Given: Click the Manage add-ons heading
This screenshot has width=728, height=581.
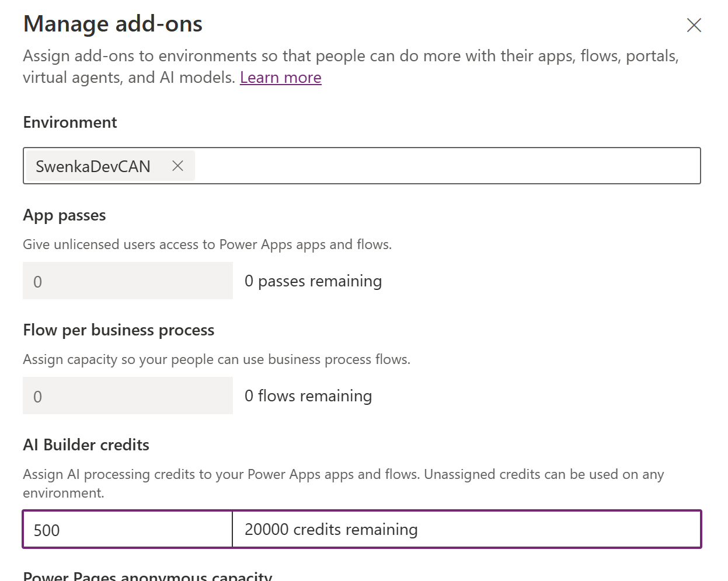Looking at the screenshot, I should (x=112, y=24).
